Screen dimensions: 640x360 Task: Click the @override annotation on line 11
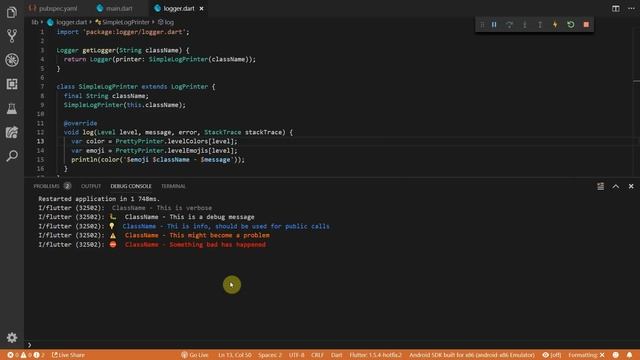point(80,123)
